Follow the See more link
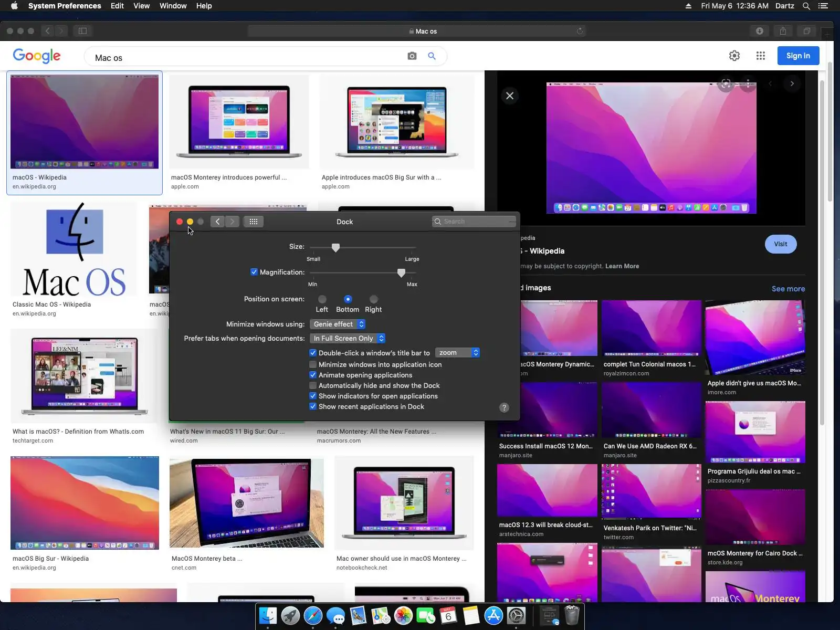The width and height of the screenshot is (840, 630). (788, 289)
